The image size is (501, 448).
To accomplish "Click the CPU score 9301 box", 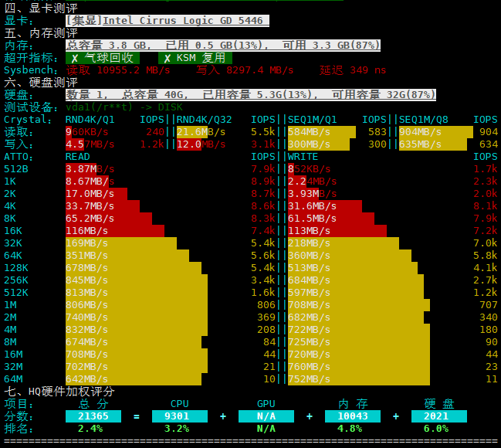I will coord(180,416).
